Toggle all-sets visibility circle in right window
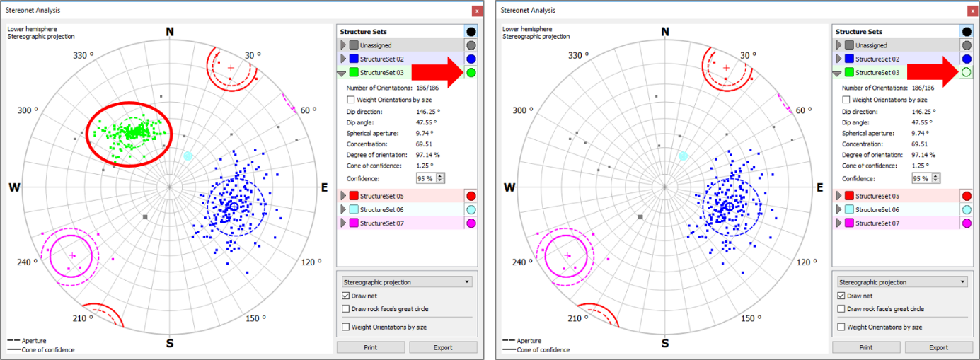Viewport: 980px width, 360px height. coord(967,32)
